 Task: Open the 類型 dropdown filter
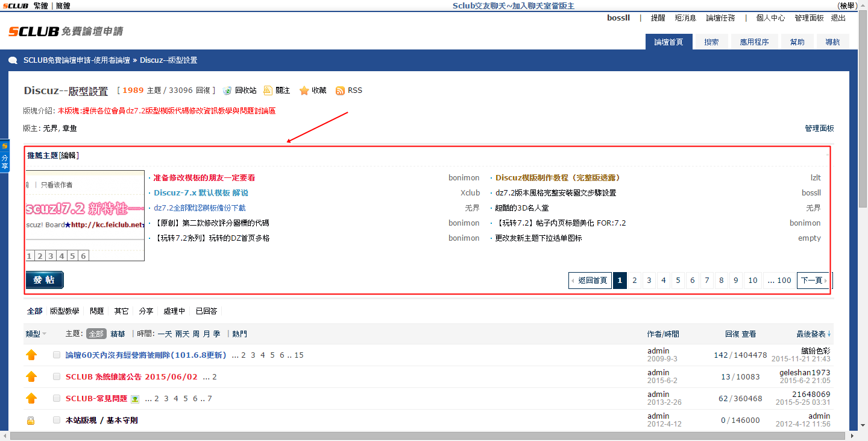point(36,334)
